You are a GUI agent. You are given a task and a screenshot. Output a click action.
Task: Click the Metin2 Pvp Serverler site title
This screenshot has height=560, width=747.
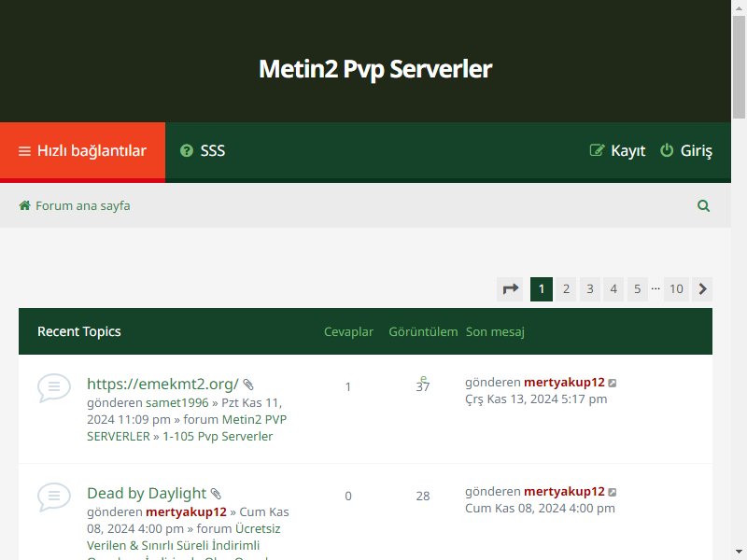tap(375, 69)
